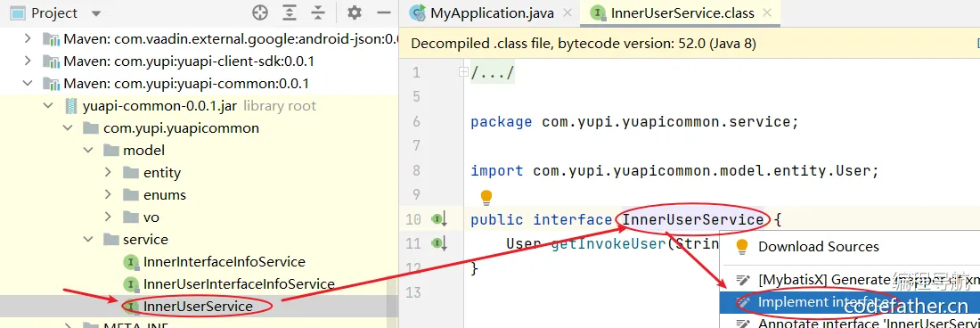The width and height of the screenshot is (980, 328).
Task: Click Maven library icon for yuapi-common
Action: click(x=51, y=84)
